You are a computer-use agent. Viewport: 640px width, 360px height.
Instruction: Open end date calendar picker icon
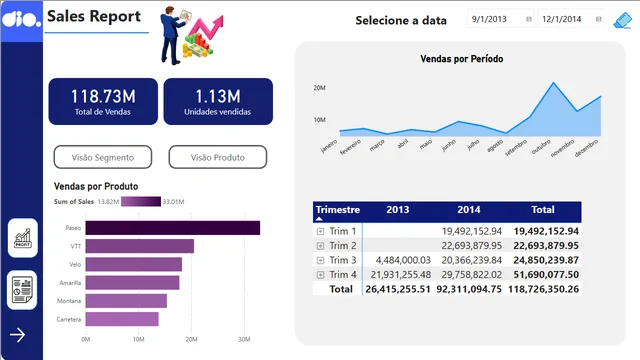pyautogui.click(x=598, y=19)
